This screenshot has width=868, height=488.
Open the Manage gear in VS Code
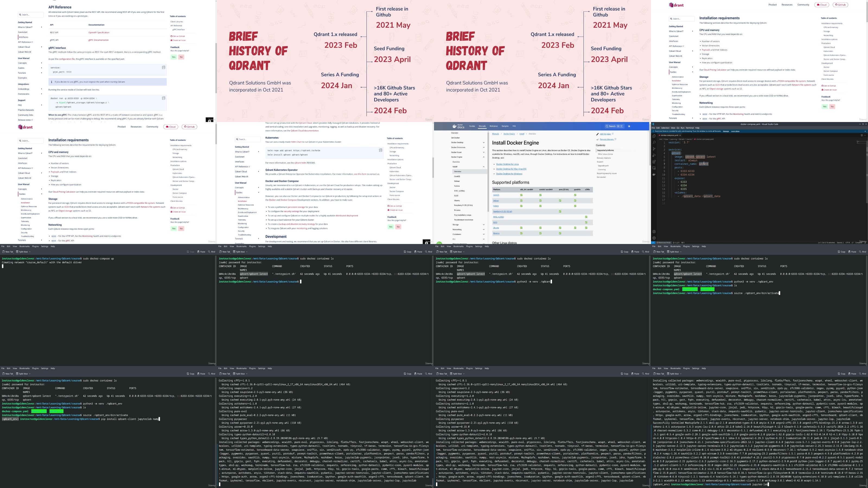tap(654, 238)
